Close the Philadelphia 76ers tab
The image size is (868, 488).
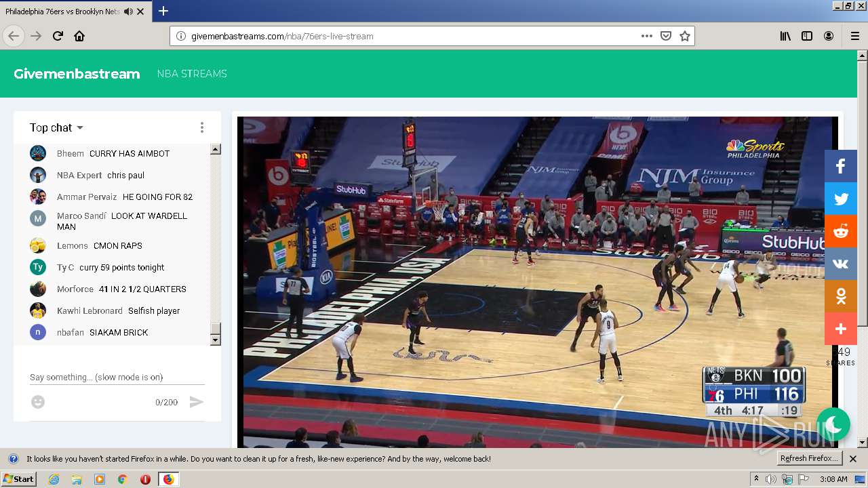[x=140, y=12]
